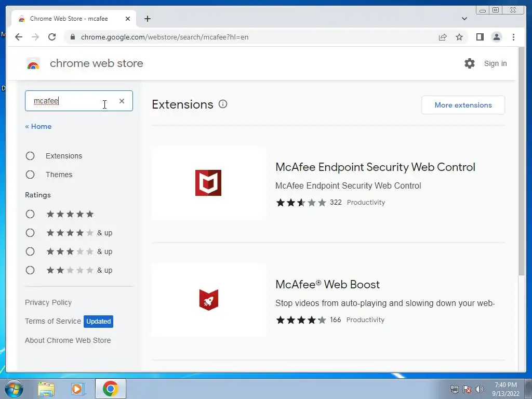View site info via the lock icon
The height and width of the screenshot is (399, 532).
[73, 37]
